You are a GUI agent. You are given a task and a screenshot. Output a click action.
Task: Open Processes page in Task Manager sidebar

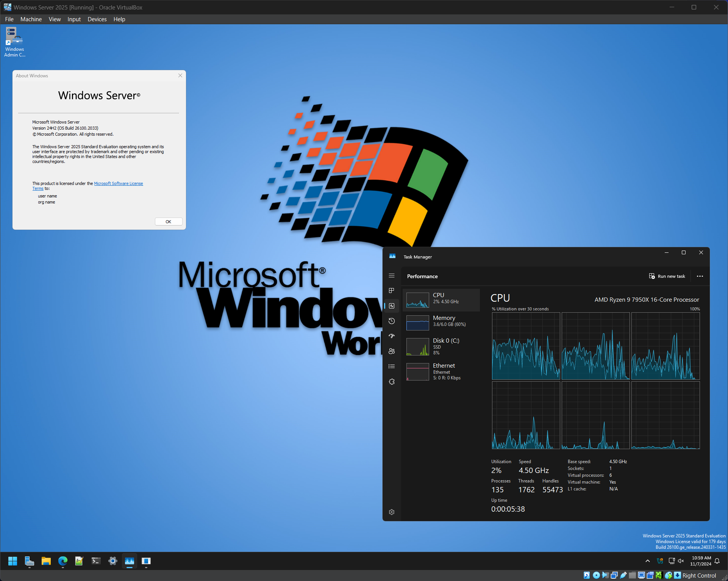tap(392, 291)
